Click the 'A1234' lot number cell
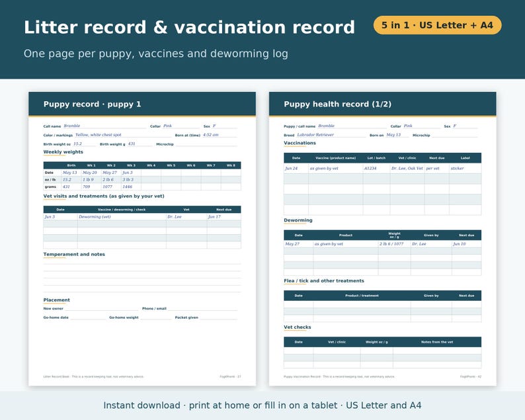Screen dimensions: 525x420 pyautogui.click(x=376, y=168)
